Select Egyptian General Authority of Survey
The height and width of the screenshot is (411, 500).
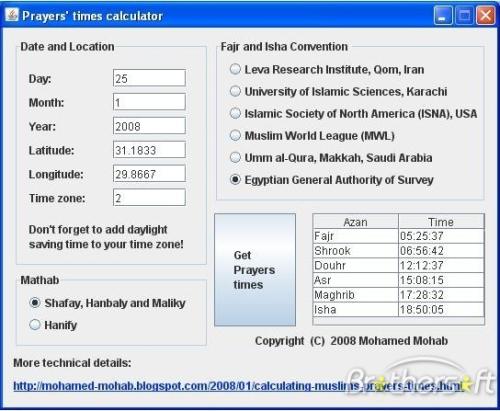[332, 180]
